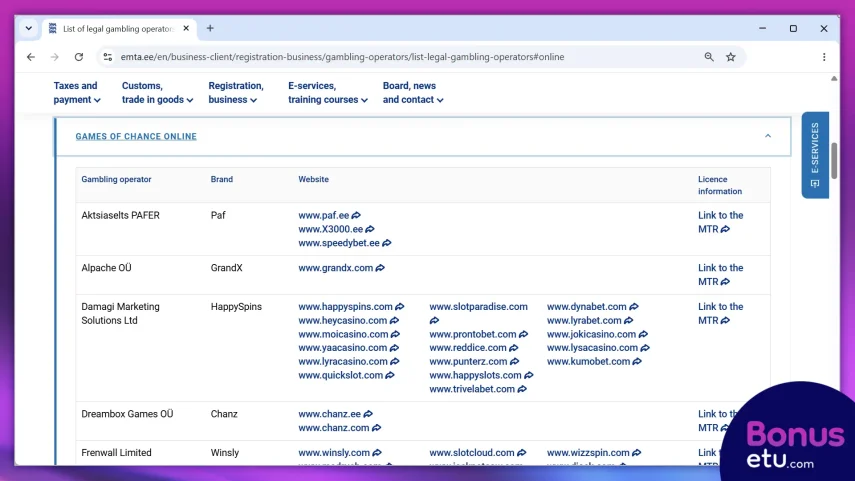Close the List of legal gambling operators tab
The image size is (855, 481).
point(186,28)
